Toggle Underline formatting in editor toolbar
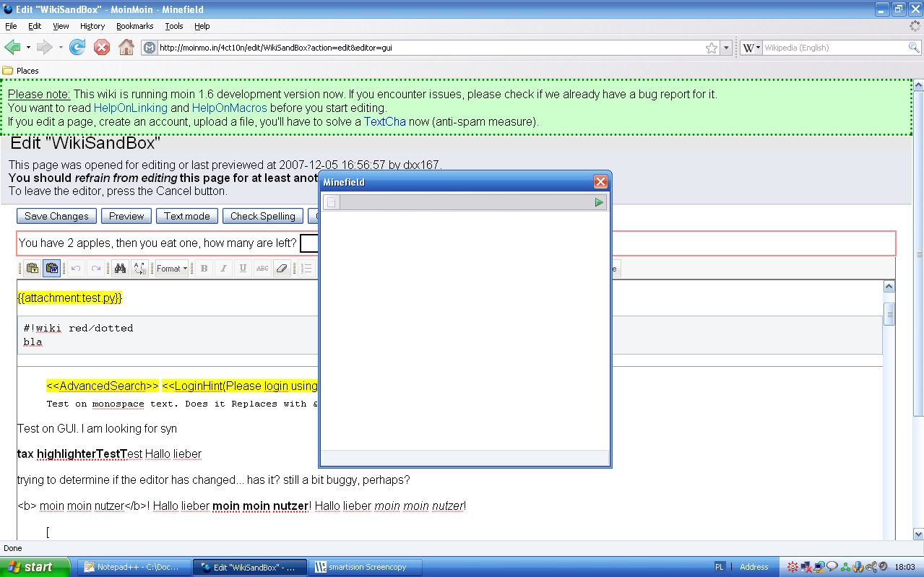This screenshot has width=924, height=577. (243, 269)
